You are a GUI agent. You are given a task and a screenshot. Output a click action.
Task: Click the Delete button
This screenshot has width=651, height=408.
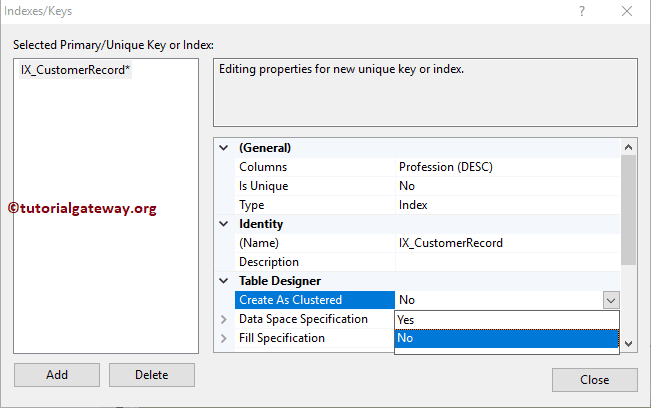pyautogui.click(x=152, y=375)
